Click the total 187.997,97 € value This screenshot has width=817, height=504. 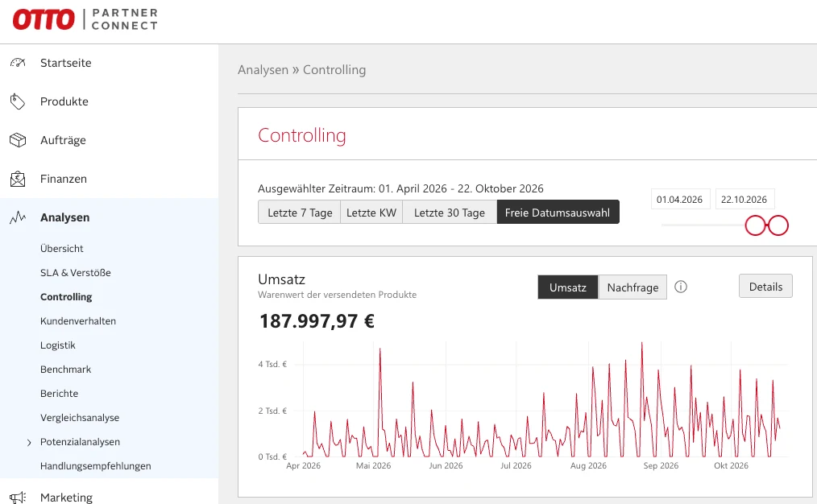point(317,320)
